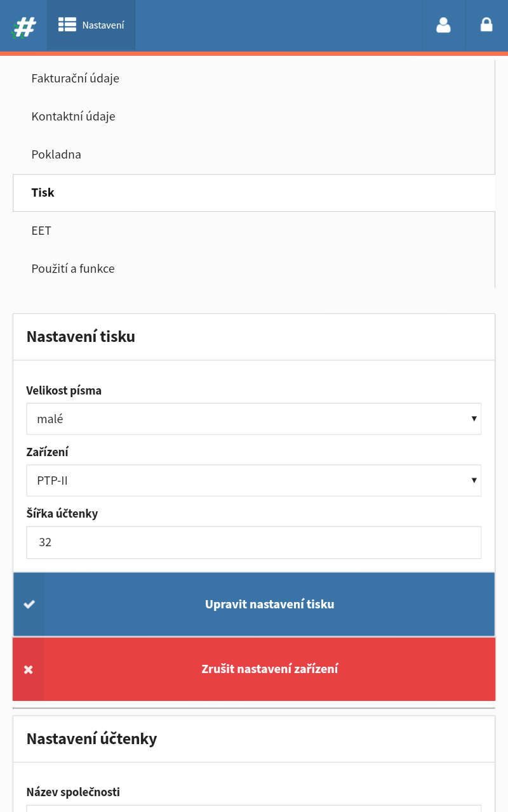Click Zrušit nastavení zařízení button
The width and height of the screenshot is (508, 812).
254,669
